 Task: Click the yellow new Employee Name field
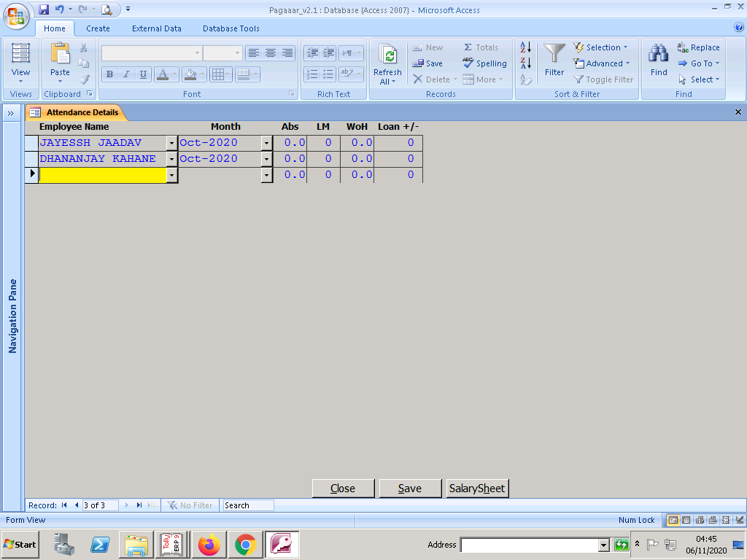pyautogui.click(x=102, y=175)
